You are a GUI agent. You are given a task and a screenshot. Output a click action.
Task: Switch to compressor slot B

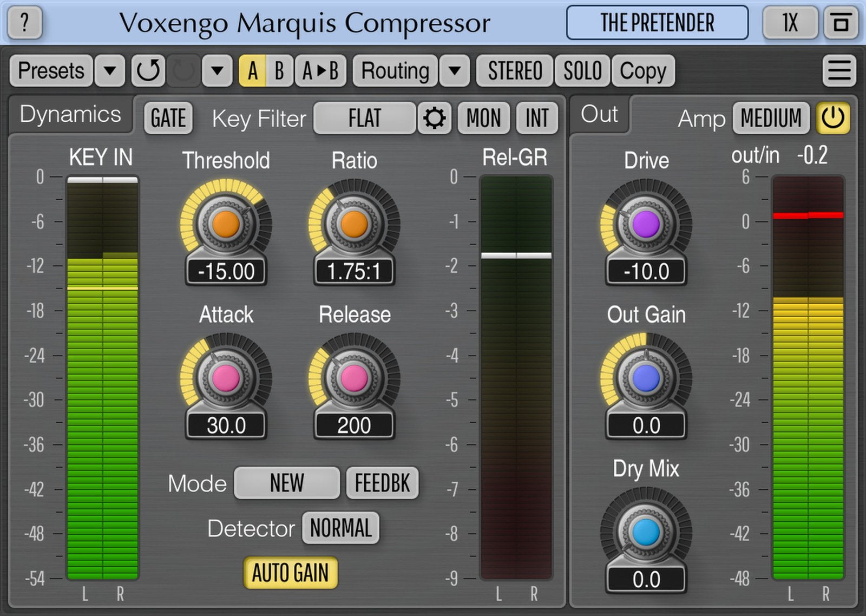coord(278,70)
